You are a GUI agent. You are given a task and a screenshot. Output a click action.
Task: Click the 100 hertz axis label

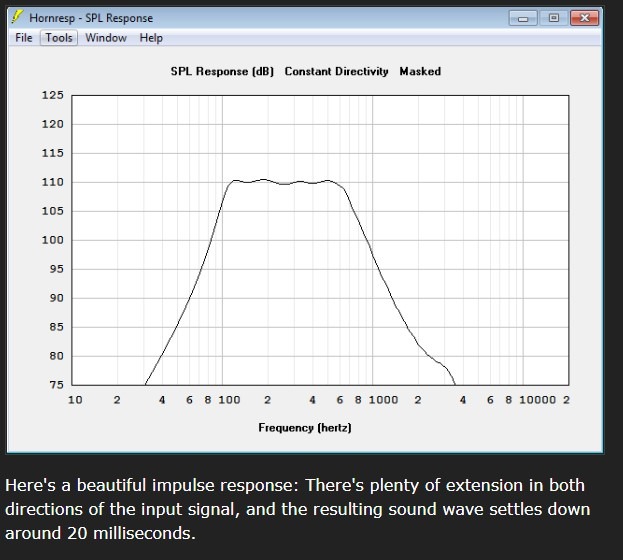pyautogui.click(x=229, y=400)
